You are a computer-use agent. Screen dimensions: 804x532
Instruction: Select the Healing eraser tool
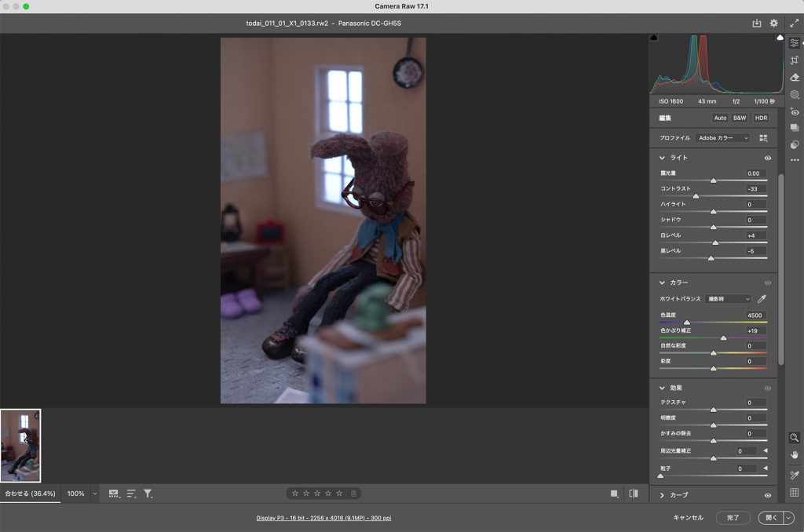tap(795, 77)
